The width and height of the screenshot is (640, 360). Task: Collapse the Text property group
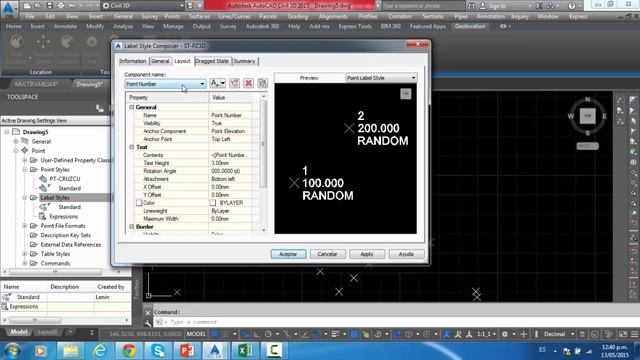131,147
